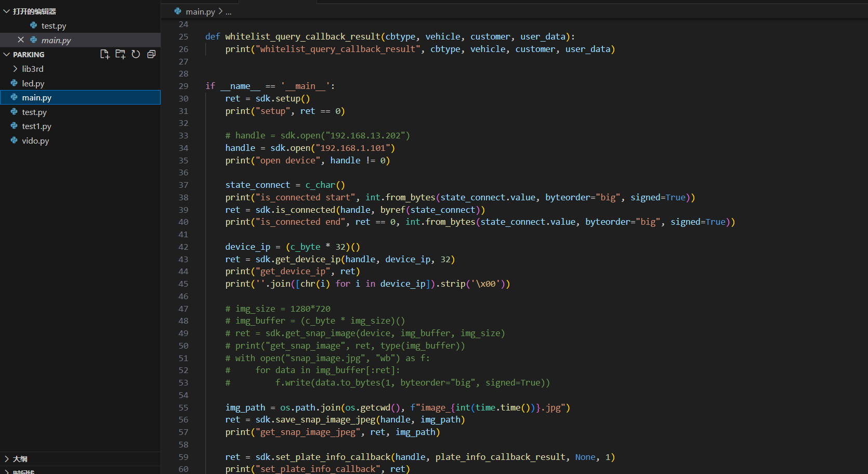
Task: Click os.getcwd() on line 55
Action: [373, 407]
